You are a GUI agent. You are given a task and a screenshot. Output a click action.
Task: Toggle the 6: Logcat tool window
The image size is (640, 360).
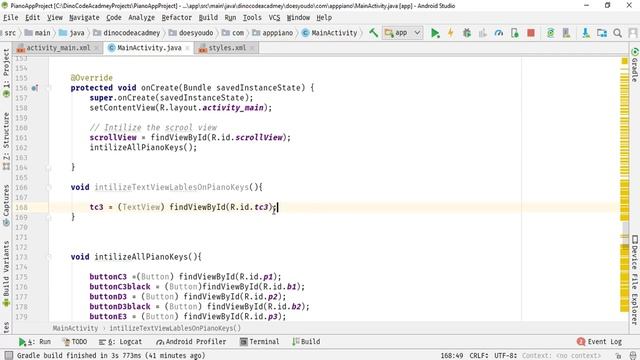120,342
